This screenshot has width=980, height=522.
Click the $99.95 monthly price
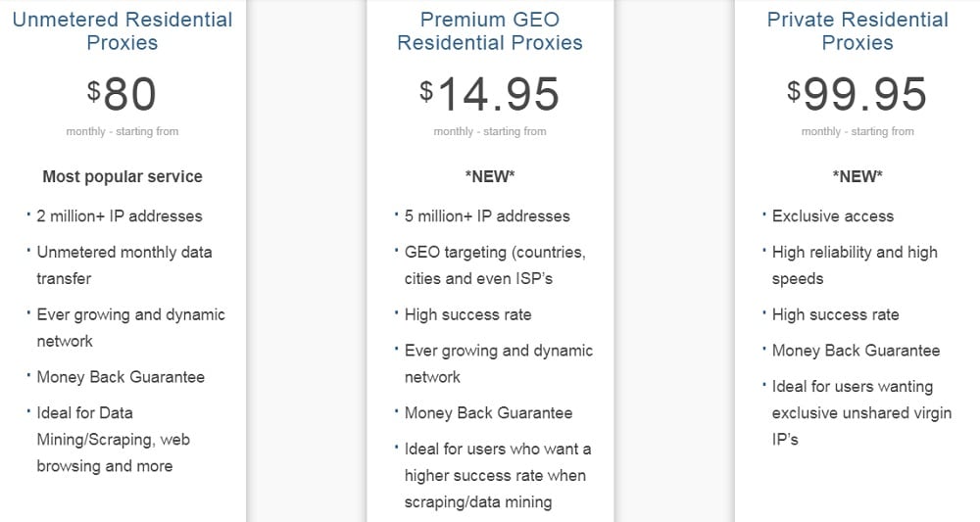[857, 94]
